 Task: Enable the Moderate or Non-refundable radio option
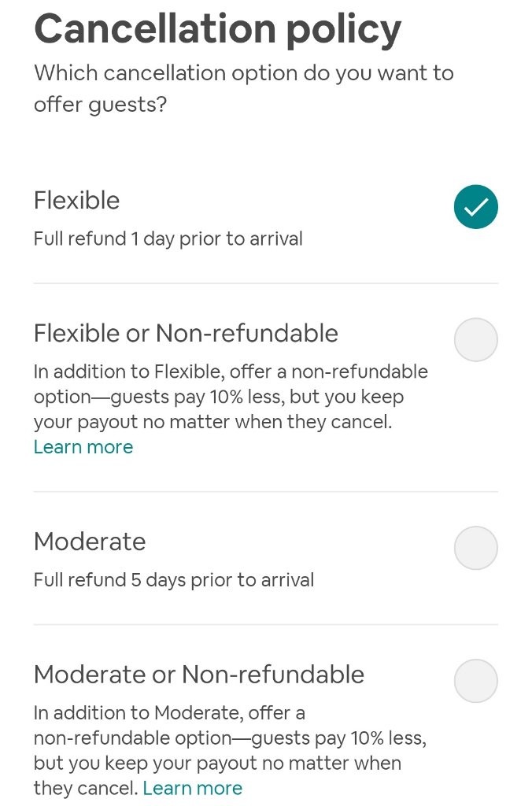click(475, 681)
